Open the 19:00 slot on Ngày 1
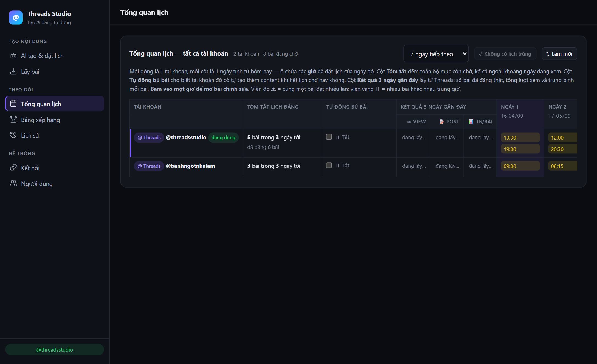Viewport: 597px width, 364px height. 520,149
